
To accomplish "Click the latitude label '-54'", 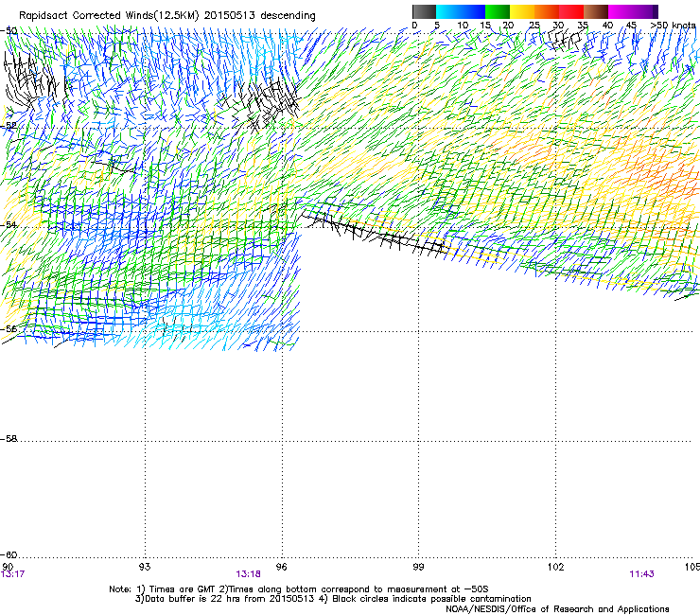I will pyautogui.click(x=9, y=224).
